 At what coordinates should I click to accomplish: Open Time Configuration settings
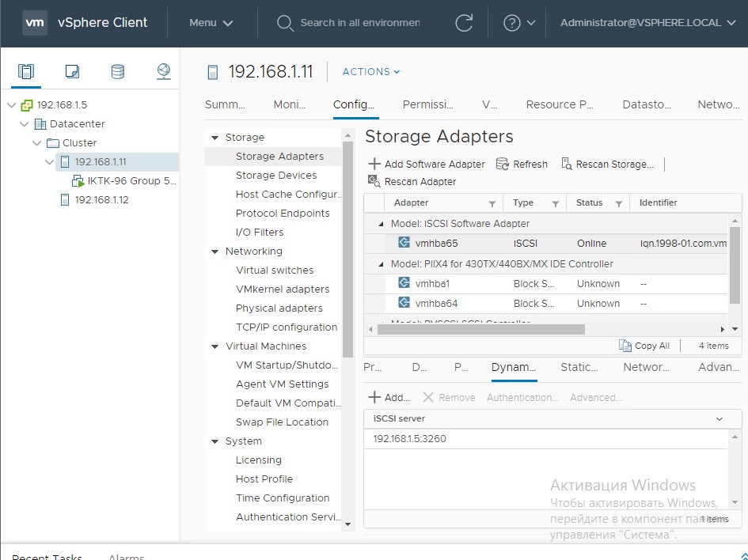pos(283,498)
